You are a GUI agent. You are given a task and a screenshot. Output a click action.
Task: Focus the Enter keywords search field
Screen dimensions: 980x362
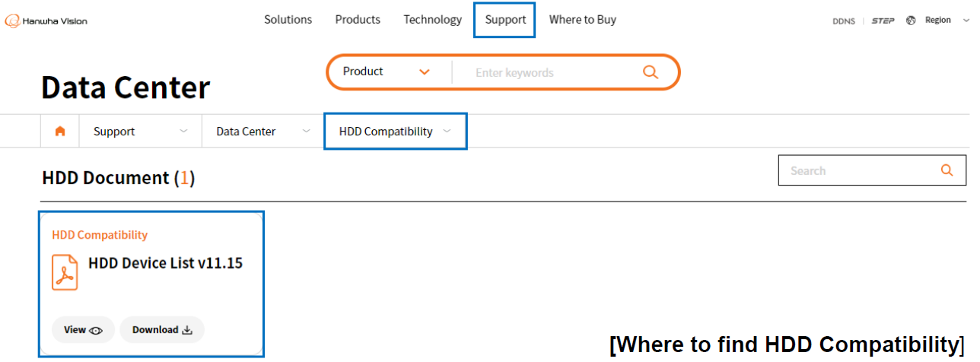[x=548, y=73]
